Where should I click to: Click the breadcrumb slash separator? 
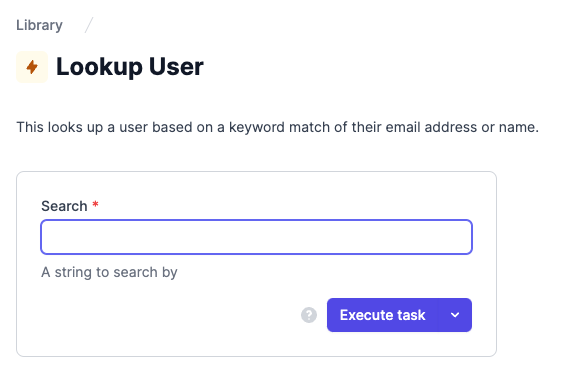(89, 25)
